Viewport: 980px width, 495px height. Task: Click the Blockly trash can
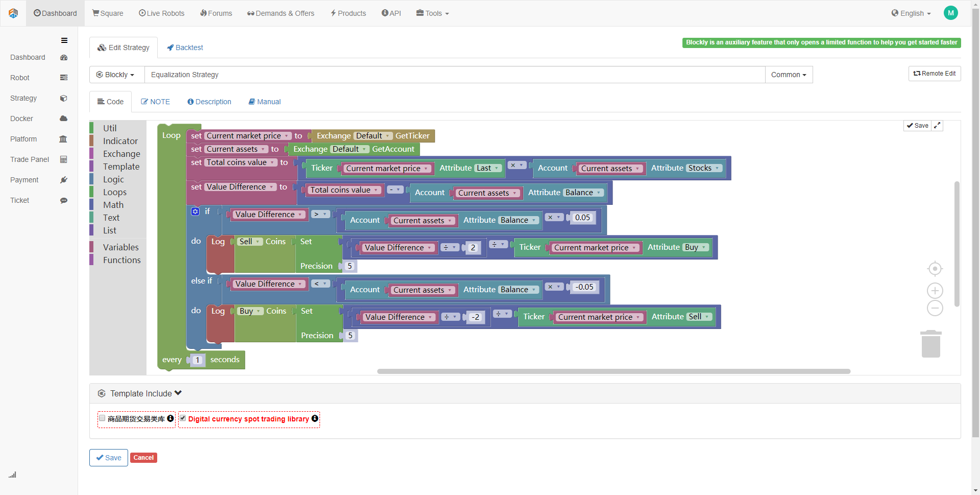pos(931,344)
